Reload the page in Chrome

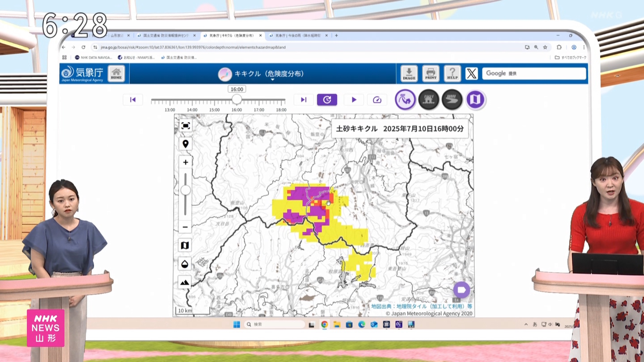(x=83, y=47)
